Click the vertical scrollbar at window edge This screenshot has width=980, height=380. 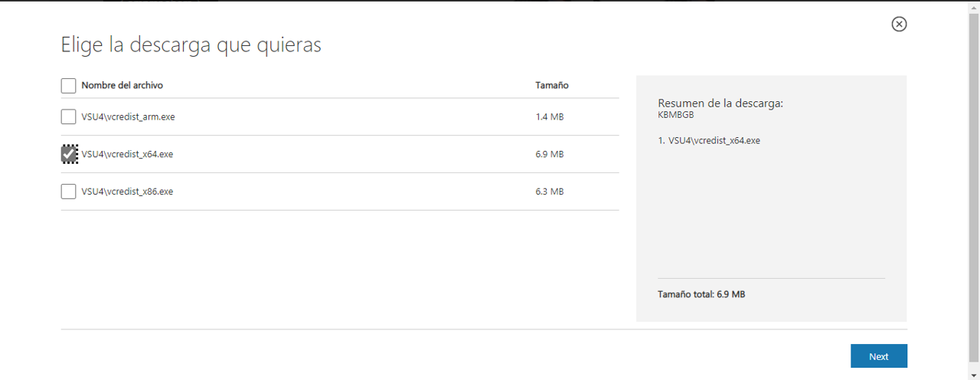click(974, 192)
